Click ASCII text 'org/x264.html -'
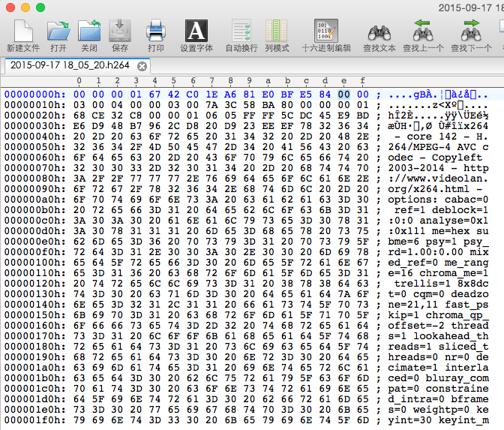Screen dimensions: 504x430 coord(435,189)
